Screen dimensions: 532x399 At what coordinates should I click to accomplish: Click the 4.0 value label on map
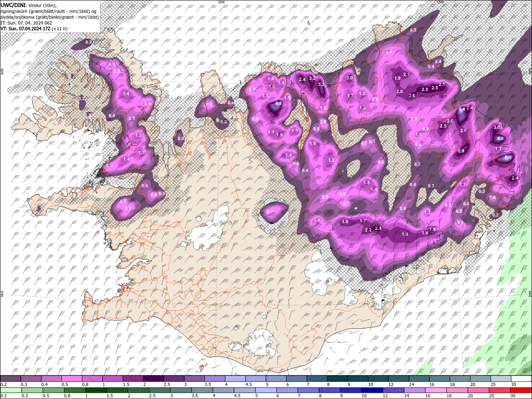point(500,139)
